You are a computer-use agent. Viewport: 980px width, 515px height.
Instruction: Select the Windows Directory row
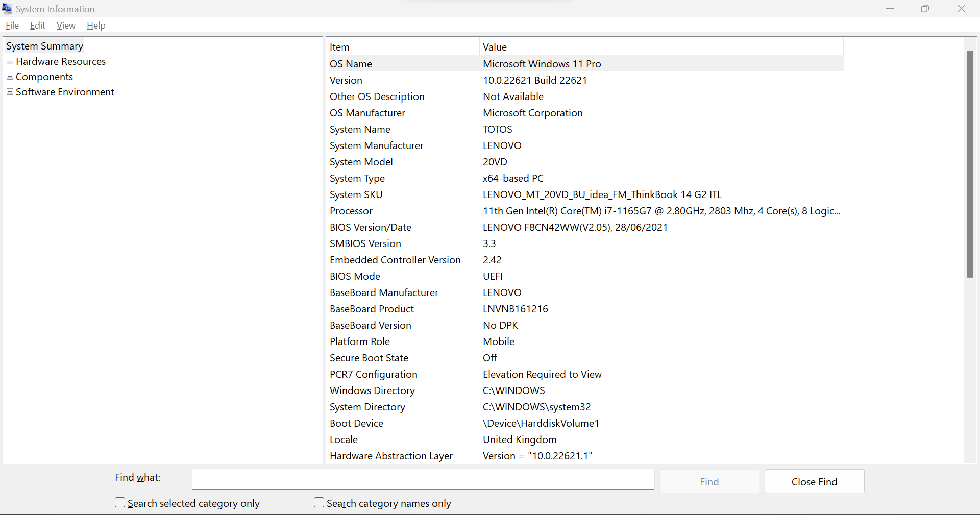pos(585,390)
